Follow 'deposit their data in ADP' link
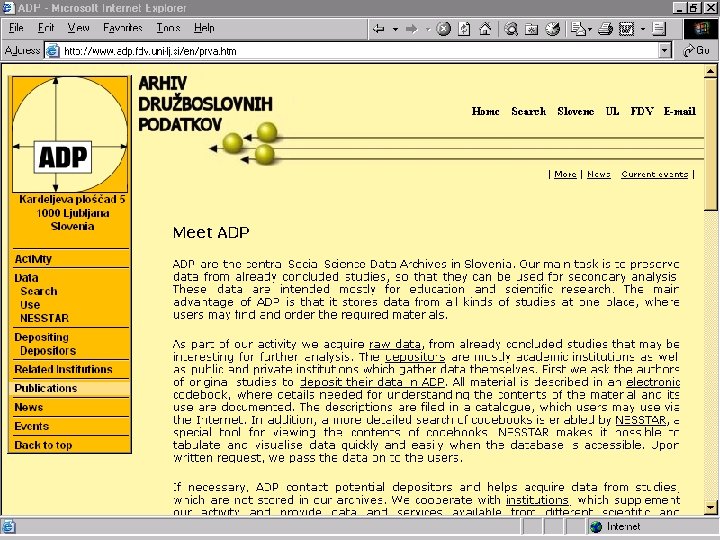This screenshot has height=540, width=720. pyautogui.click(x=372, y=382)
